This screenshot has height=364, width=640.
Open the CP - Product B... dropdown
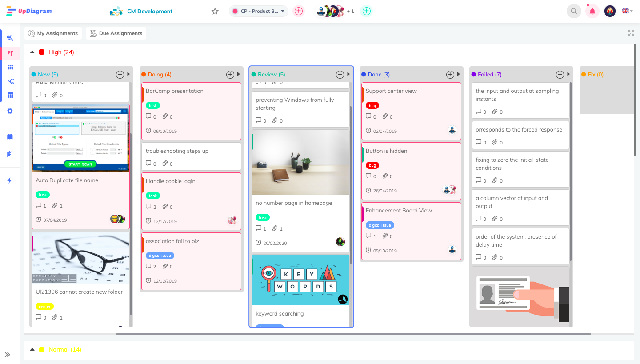pyautogui.click(x=259, y=12)
